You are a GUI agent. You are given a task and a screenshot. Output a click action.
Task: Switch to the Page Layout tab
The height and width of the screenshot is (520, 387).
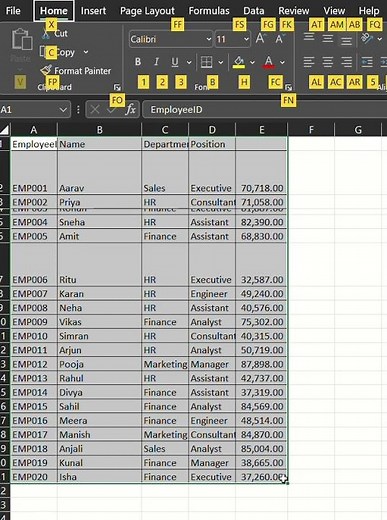[x=147, y=11]
